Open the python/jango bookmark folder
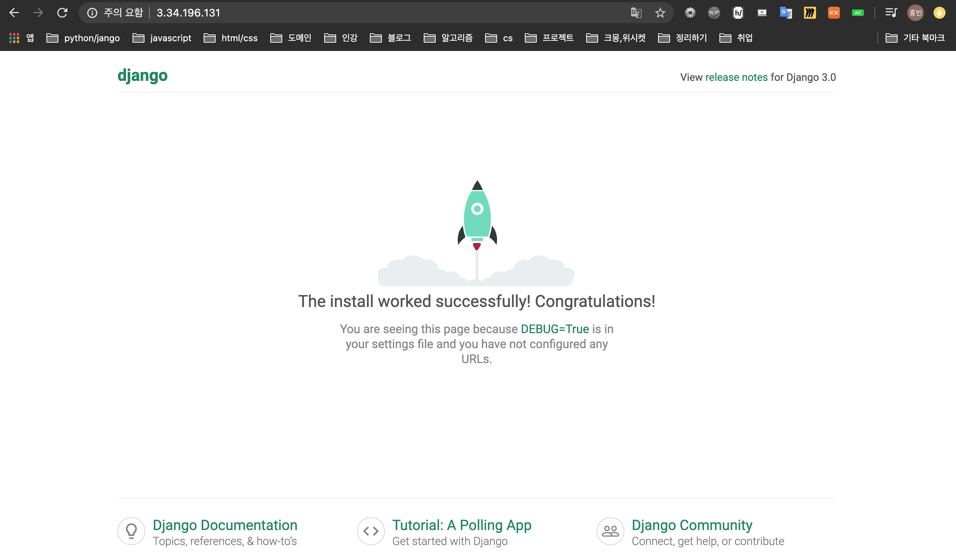Viewport: 956px width, 560px height. (x=83, y=38)
